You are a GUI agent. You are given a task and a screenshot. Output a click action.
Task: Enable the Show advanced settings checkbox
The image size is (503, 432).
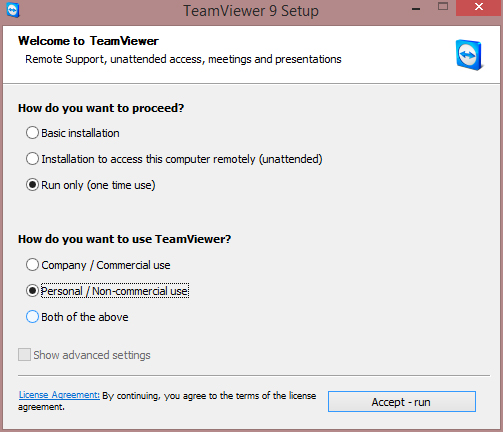[x=24, y=355]
